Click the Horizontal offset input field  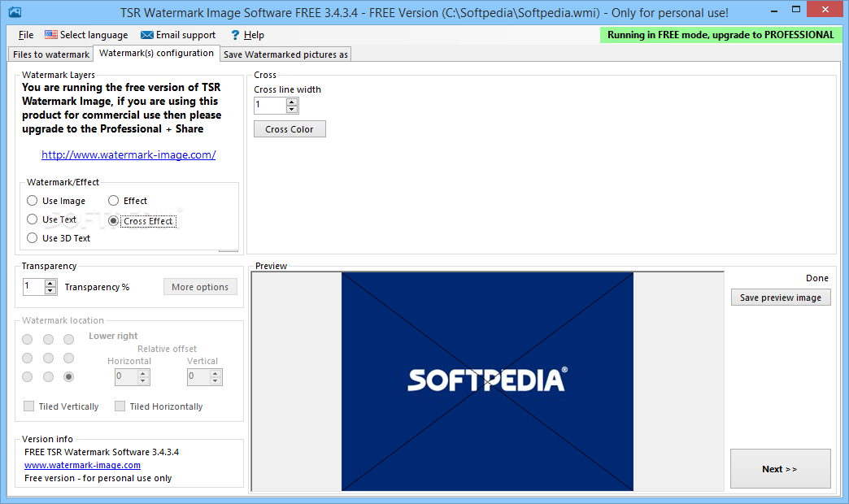[126, 377]
